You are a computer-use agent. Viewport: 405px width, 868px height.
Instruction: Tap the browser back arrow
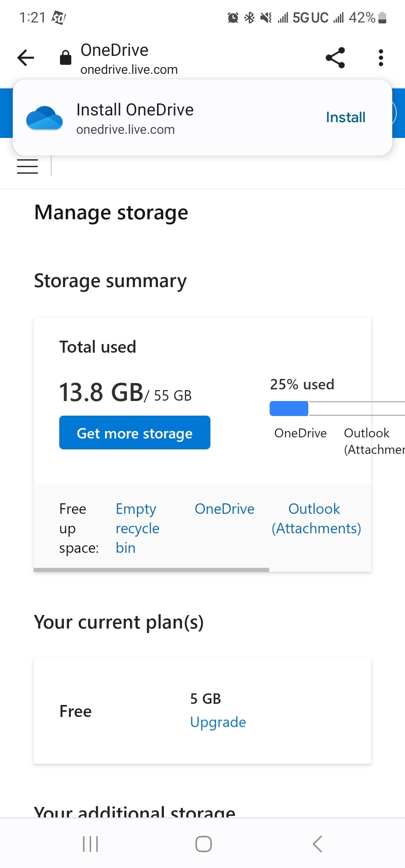[x=25, y=58]
